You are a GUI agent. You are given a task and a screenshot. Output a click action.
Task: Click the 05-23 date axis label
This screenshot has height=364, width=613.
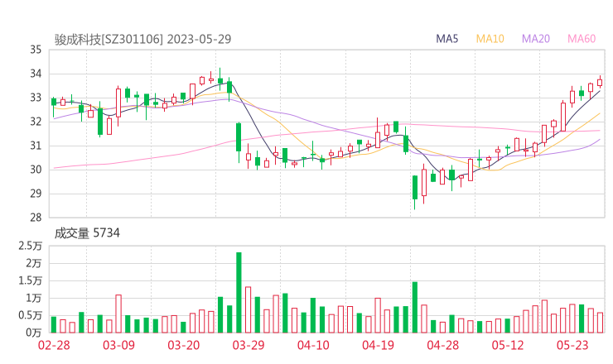click(572, 345)
